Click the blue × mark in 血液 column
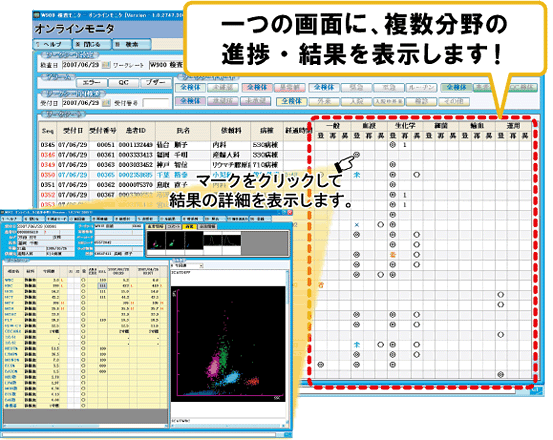Viewport: 553px width, 440px height. pyautogui.click(x=357, y=225)
